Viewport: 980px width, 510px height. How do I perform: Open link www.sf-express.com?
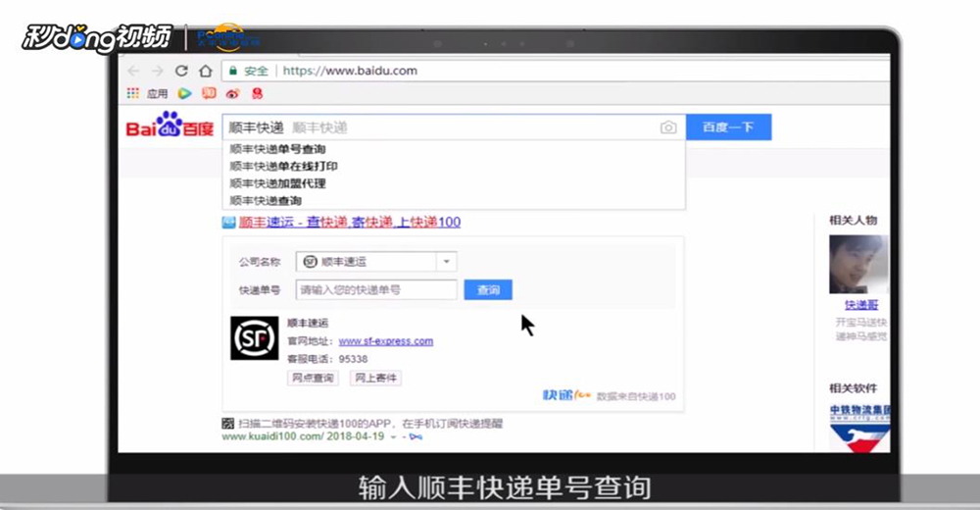[385, 341]
